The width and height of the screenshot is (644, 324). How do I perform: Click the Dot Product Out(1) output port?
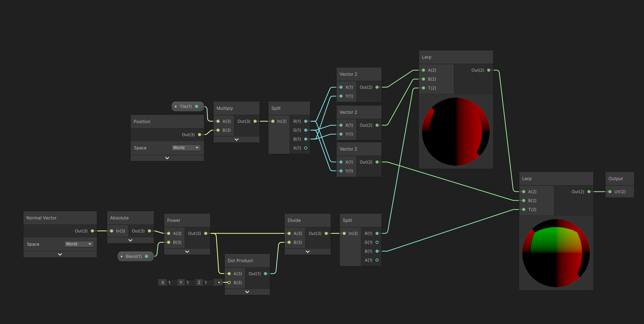point(265,274)
